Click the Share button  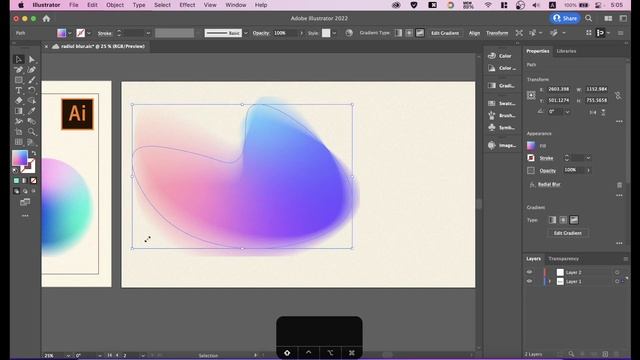coord(565,18)
